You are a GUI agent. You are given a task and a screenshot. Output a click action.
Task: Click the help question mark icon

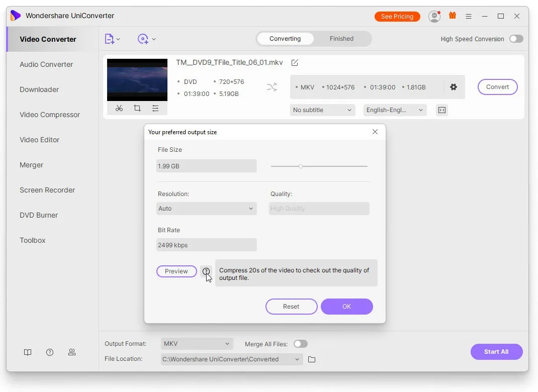(x=50, y=352)
